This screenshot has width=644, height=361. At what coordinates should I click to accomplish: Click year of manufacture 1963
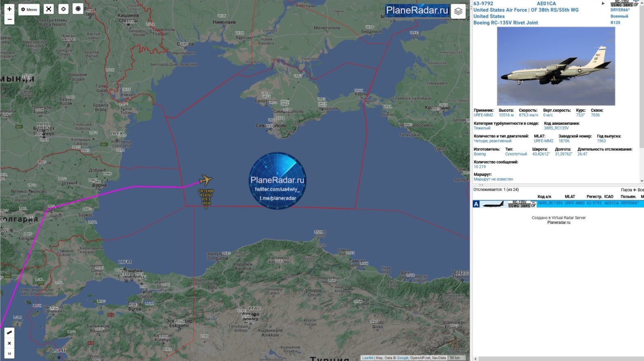[601, 141]
